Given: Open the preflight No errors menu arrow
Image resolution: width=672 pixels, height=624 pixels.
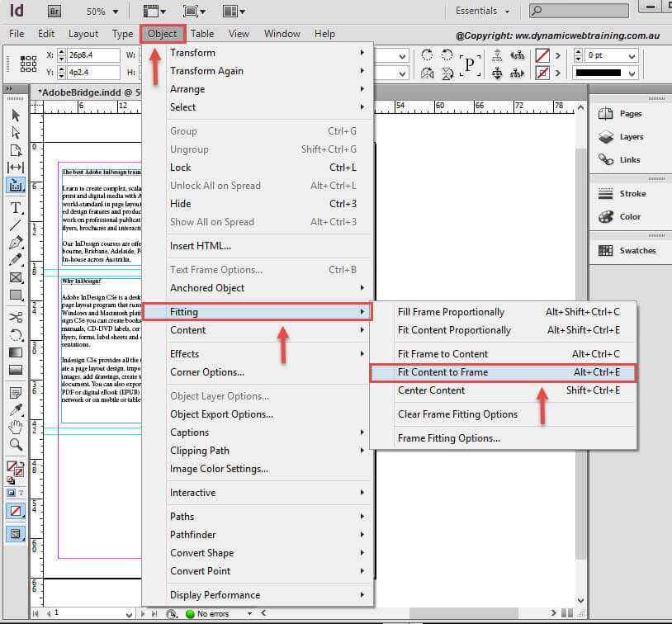Looking at the screenshot, I should point(249,613).
